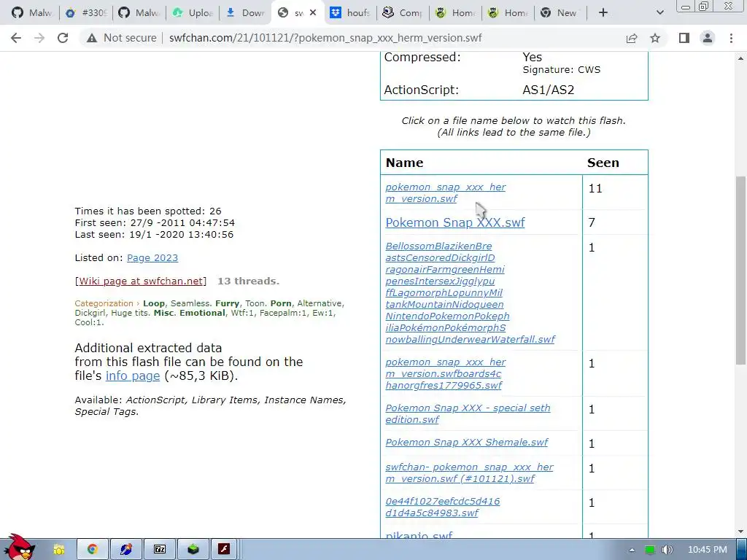Open the Not secure site info warning
Viewport: 747px width, 560px height.
click(122, 38)
